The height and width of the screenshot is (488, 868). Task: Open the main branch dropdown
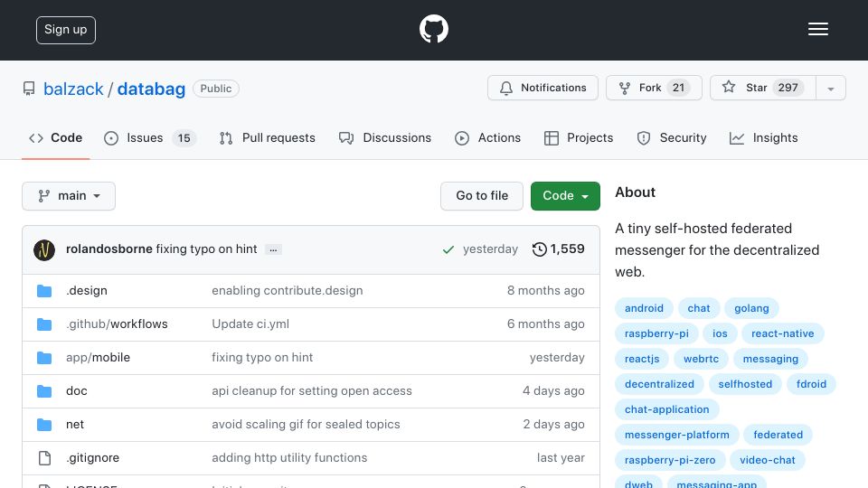point(69,196)
